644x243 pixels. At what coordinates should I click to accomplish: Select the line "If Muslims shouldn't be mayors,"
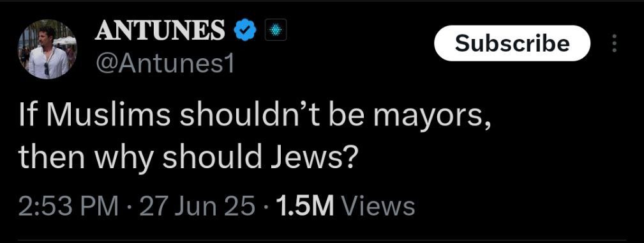pos(255,118)
